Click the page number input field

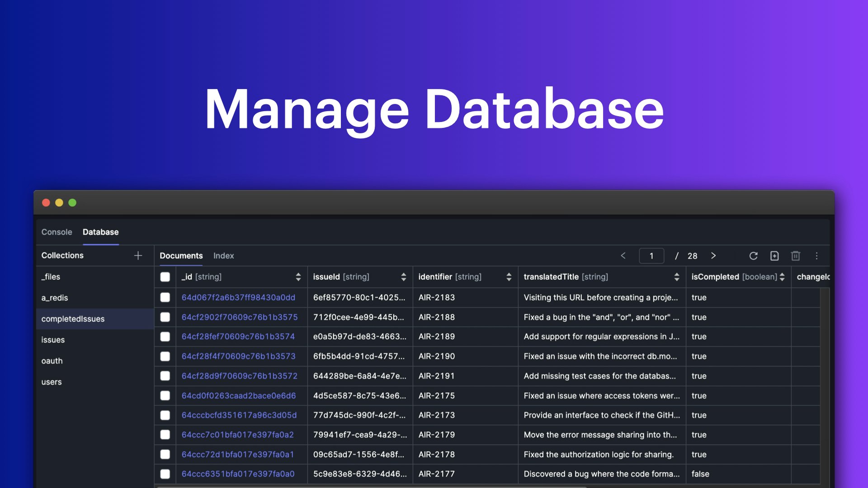click(651, 256)
